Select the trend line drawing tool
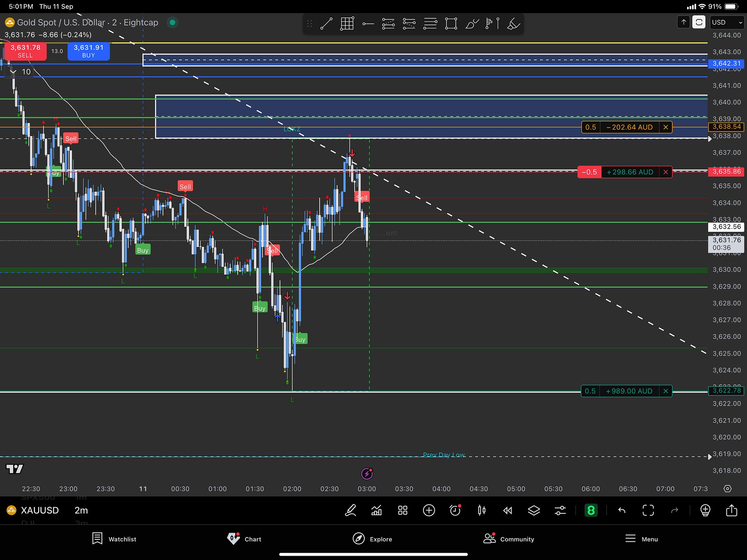Viewport: 747px width, 560px height. click(x=326, y=24)
